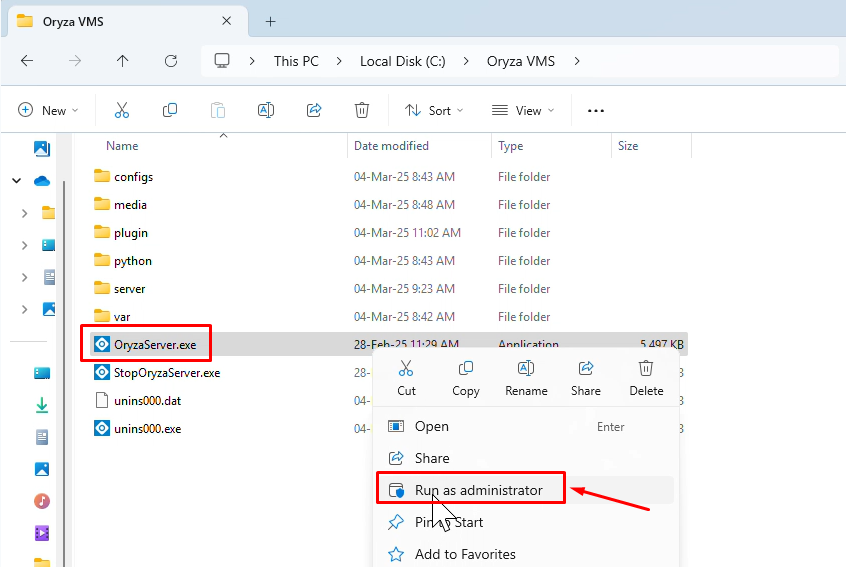
Task: Click the Oryza VMS breadcrumb
Action: pyautogui.click(x=521, y=61)
